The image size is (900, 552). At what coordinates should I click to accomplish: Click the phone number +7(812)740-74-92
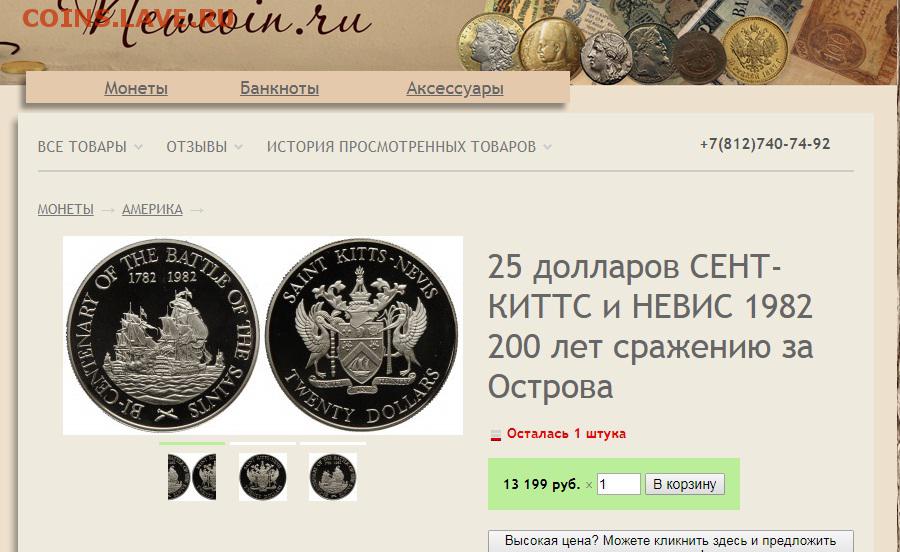(x=765, y=144)
